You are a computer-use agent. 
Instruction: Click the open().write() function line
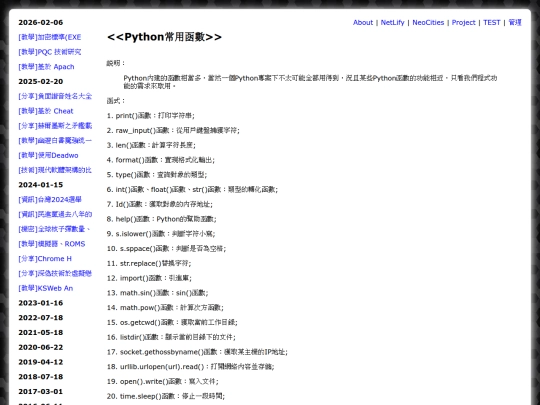tap(163, 382)
